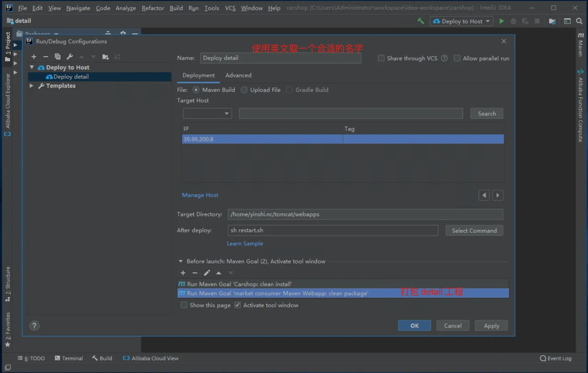Screen dimensions: 588x373
Task: Open Deploy to Host run configuration dropdown
Action: coord(461,21)
